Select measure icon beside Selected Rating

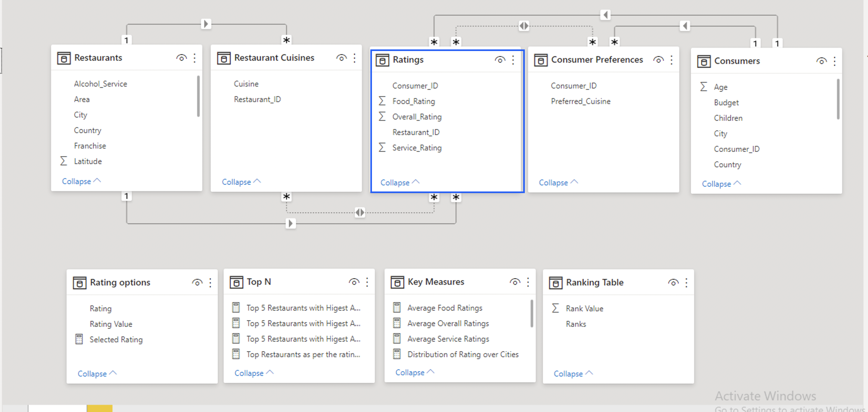click(79, 339)
